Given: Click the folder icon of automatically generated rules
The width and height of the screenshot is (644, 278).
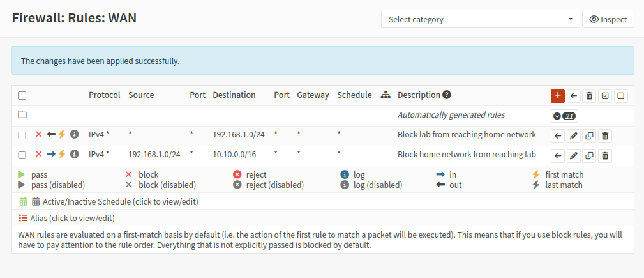Looking at the screenshot, I should click(22, 115).
